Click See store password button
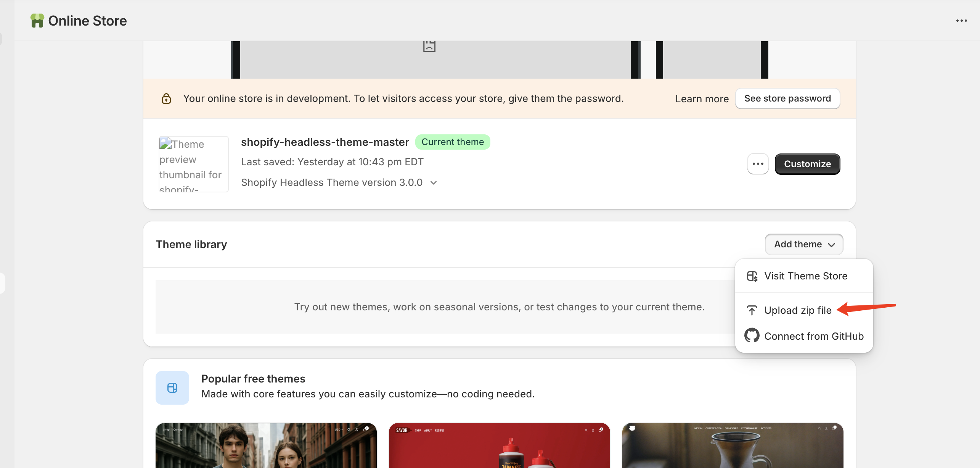 point(787,98)
